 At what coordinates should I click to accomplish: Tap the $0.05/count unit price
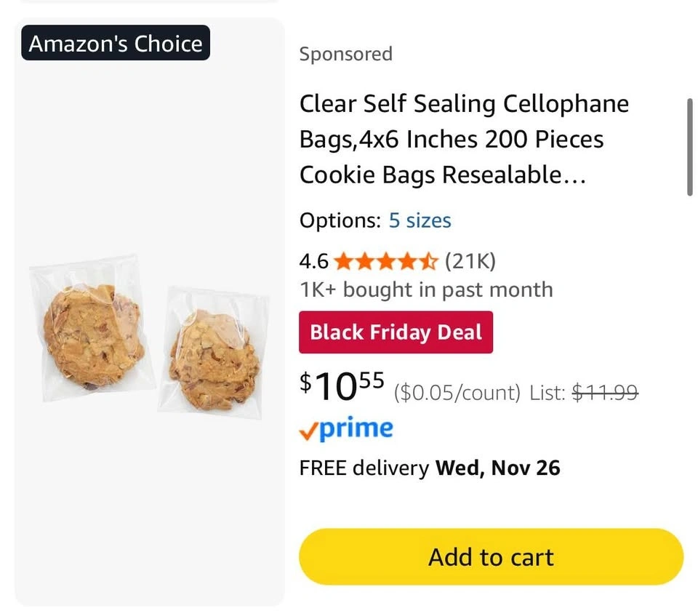457,393
